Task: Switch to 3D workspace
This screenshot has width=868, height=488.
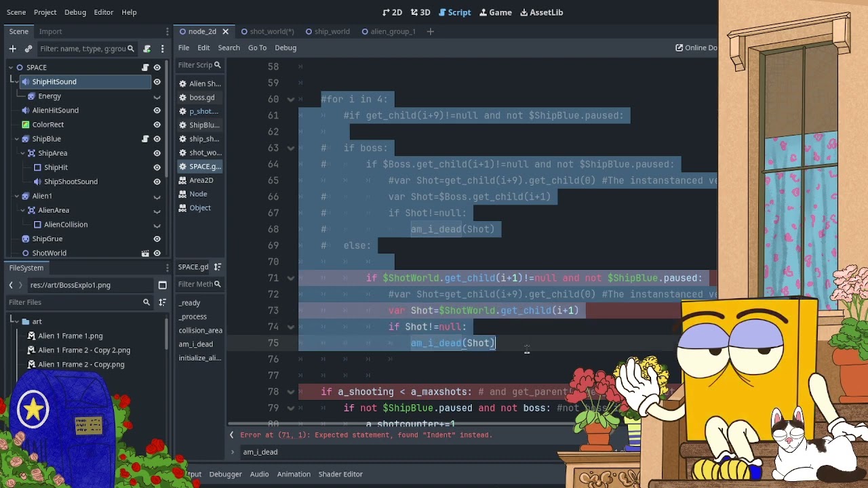Action: click(420, 12)
